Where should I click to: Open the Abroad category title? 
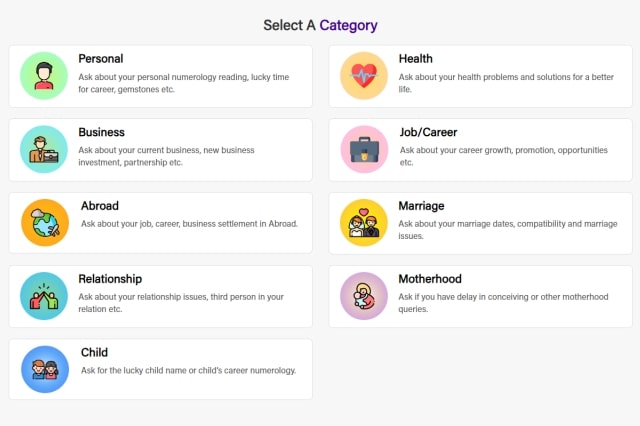click(100, 206)
